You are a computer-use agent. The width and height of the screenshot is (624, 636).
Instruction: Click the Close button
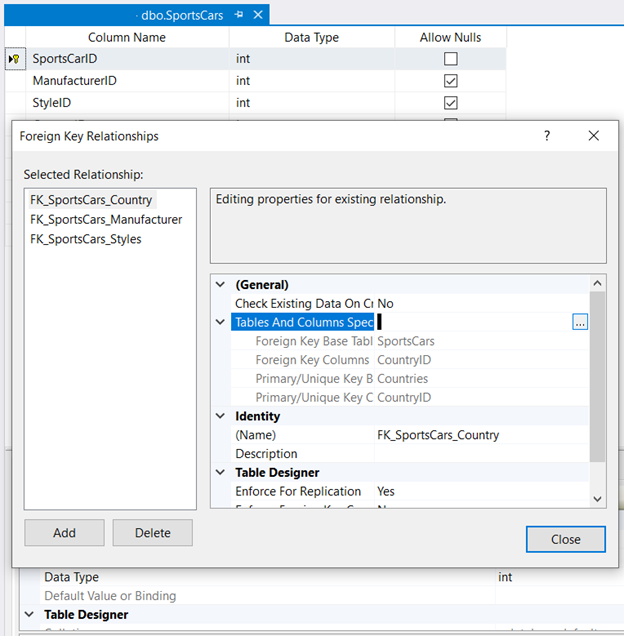coord(566,539)
